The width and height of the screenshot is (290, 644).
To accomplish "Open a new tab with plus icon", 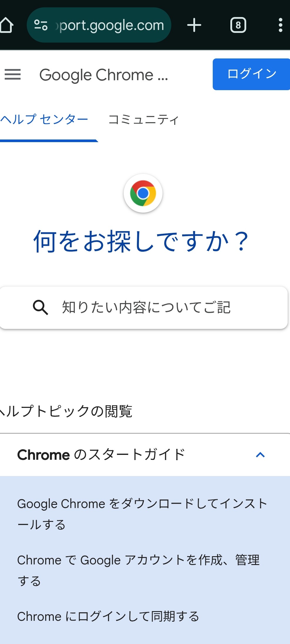I will (194, 25).
